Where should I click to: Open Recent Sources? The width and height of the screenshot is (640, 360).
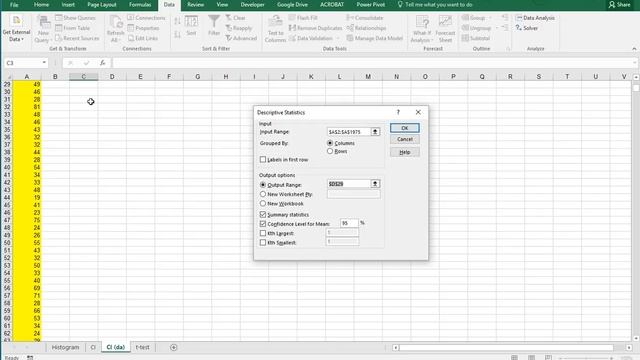click(77, 38)
